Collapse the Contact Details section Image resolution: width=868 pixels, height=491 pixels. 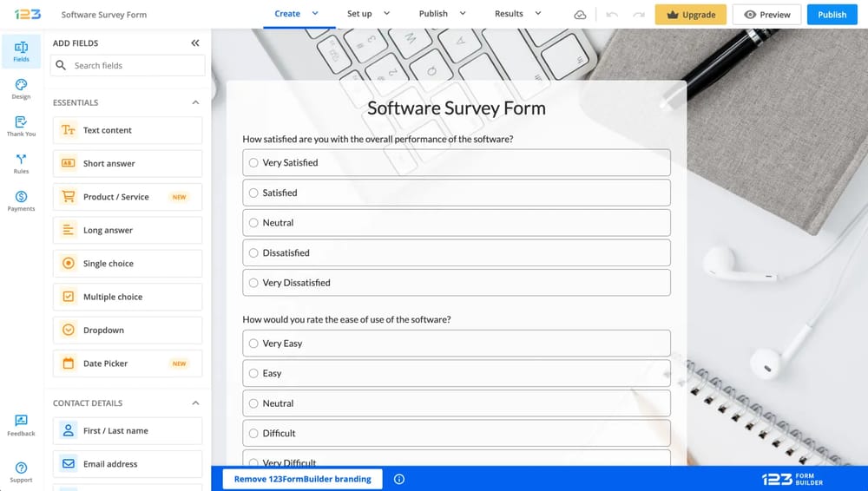click(x=195, y=403)
